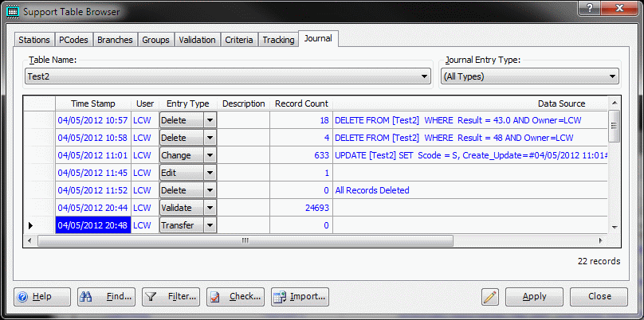Click the Close button
Viewport: 644px width, 320px height.
599,296
